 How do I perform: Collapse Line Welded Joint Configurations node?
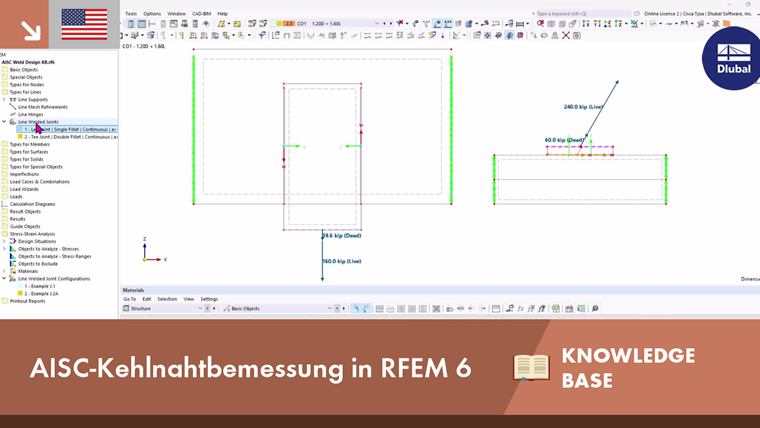(x=4, y=279)
